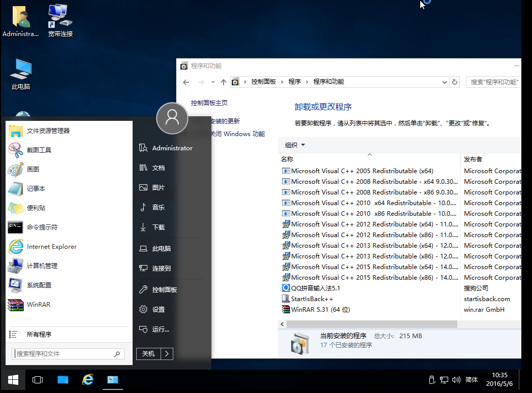Viewport: 532px width, 393px height.
Task: Launch 文件资源管理器 from the start menu
Action: pyautogui.click(x=69, y=131)
